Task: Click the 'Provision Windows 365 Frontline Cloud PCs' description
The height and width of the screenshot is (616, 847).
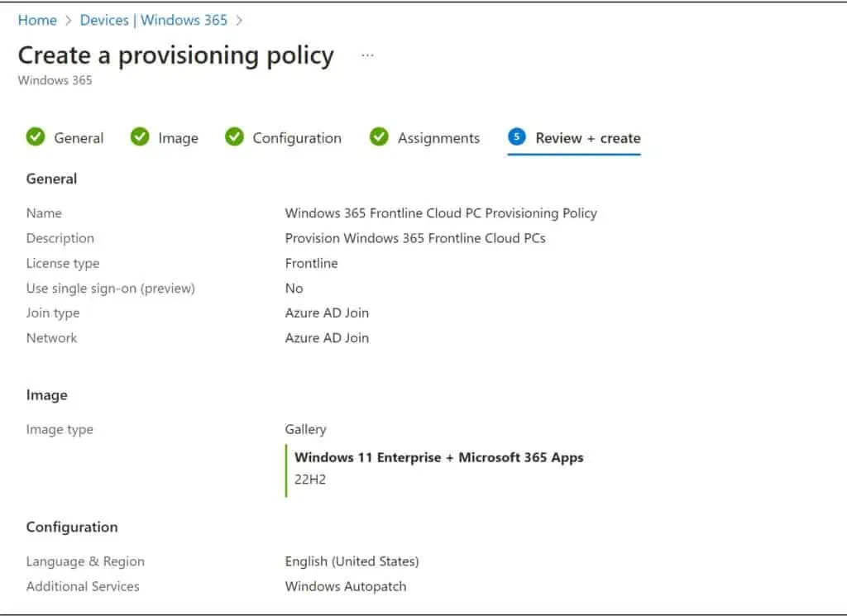Action: coord(415,238)
